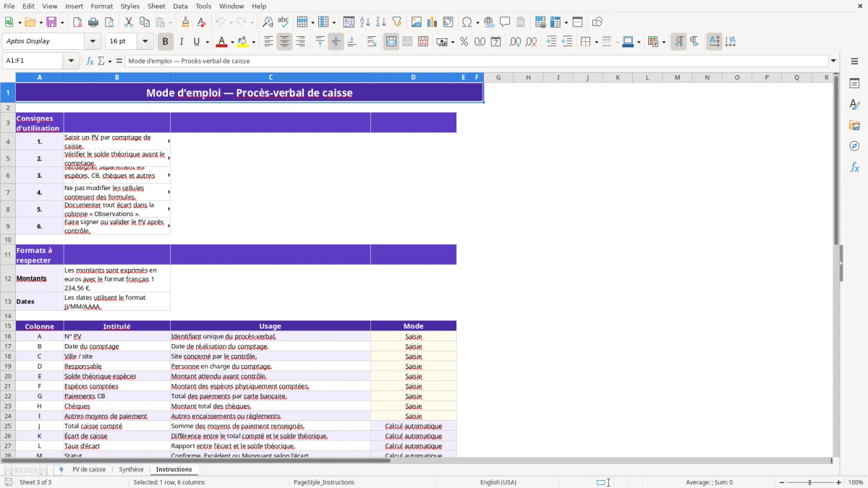Viewport: 868px width, 488px height.
Task: Toggle Merge and Center Cells
Action: click(391, 42)
